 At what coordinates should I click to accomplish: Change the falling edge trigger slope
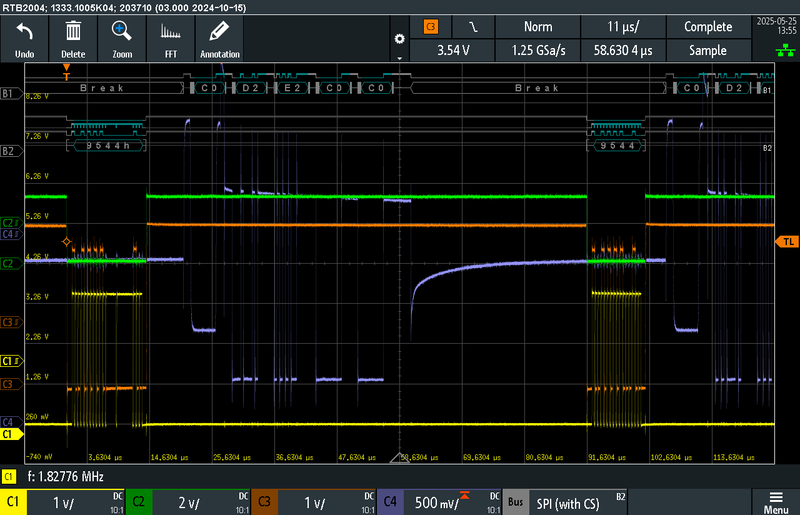[473, 27]
